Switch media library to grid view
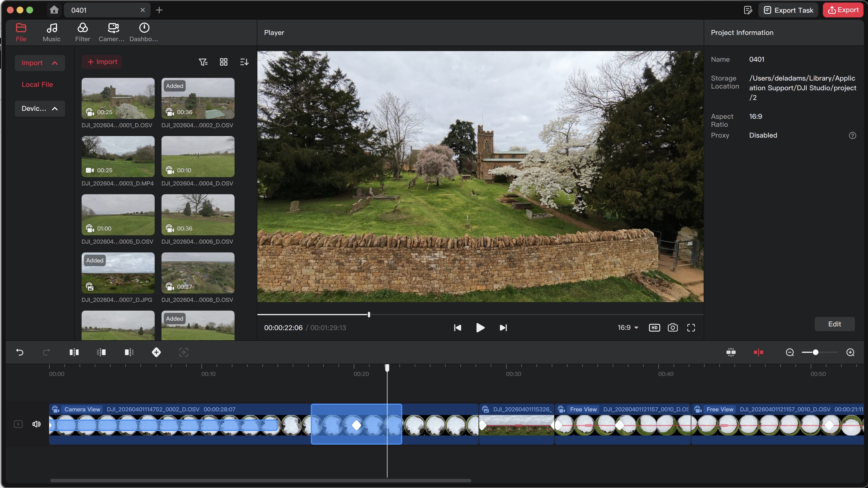868x488 pixels. (223, 62)
